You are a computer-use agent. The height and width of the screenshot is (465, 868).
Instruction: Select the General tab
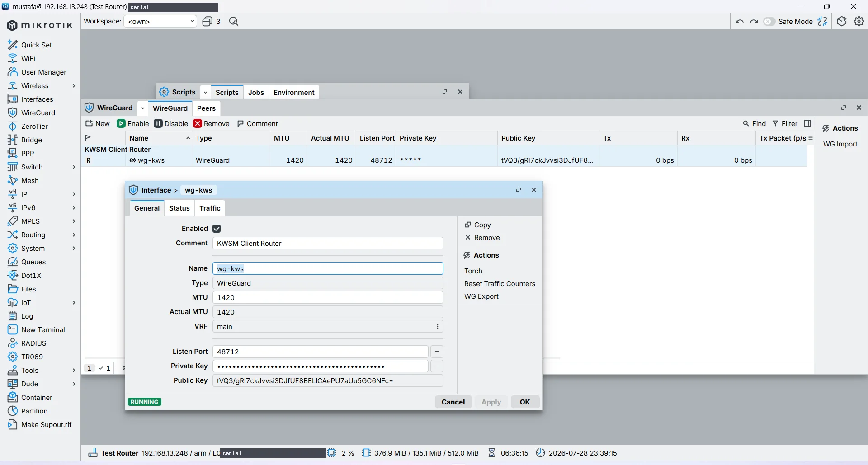coord(147,208)
